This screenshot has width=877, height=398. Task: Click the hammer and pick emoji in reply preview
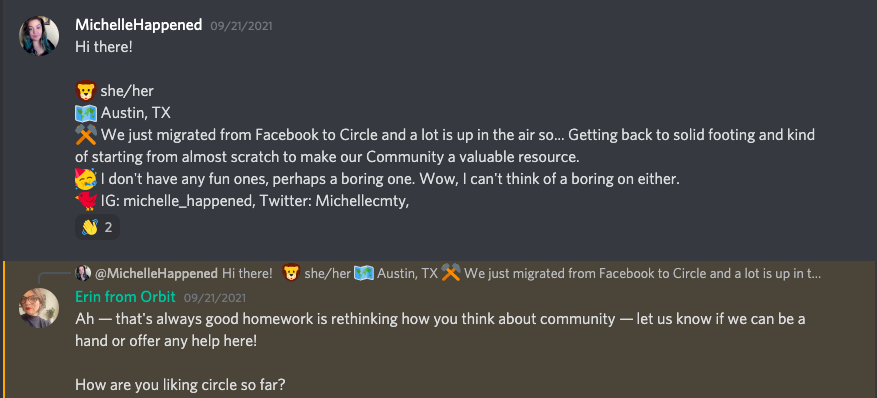click(x=451, y=273)
